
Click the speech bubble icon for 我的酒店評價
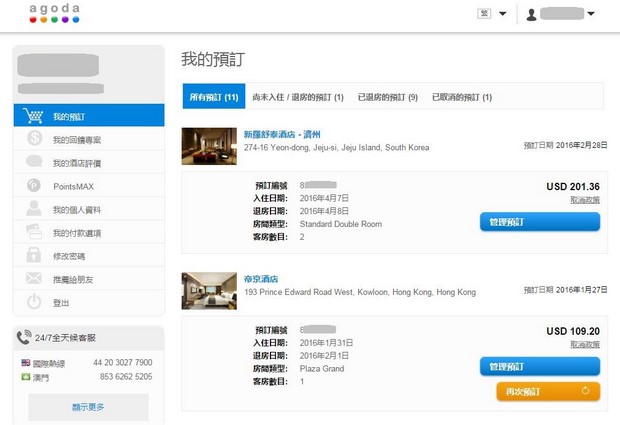[x=34, y=161]
